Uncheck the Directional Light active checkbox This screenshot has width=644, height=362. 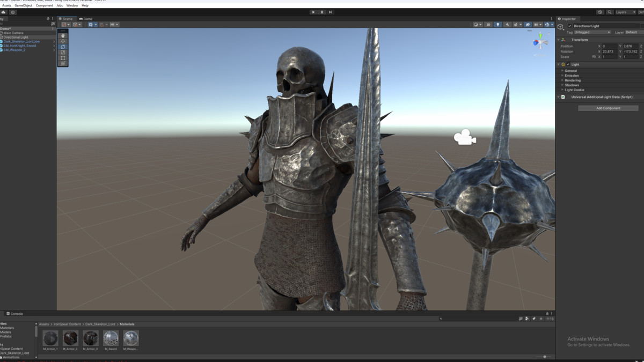(x=570, y=26)
